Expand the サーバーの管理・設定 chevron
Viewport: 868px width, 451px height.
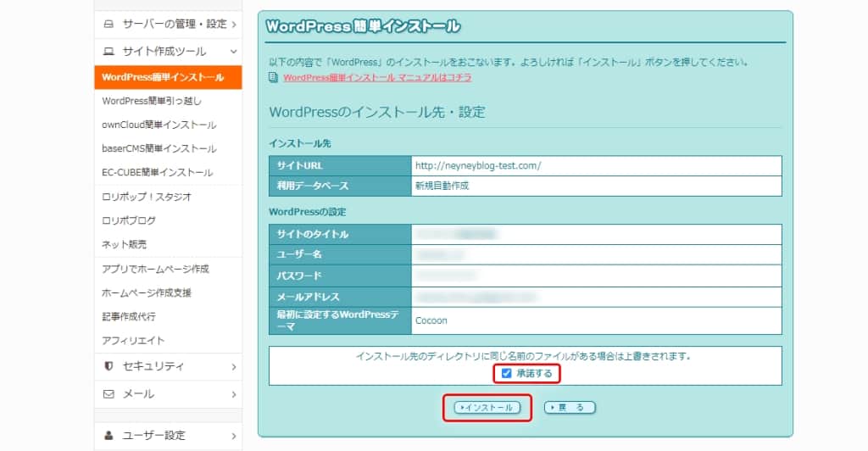click(x=234, y=25)
